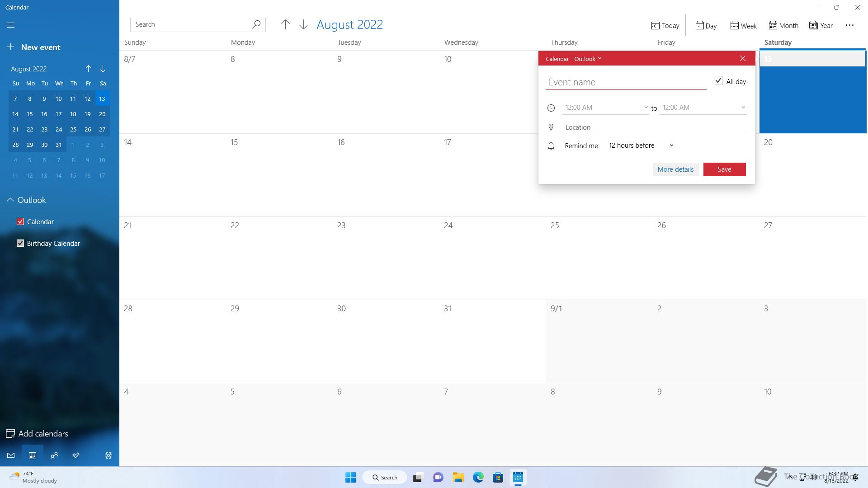The height and width of the screenshot is (488, 868).
Task: Click the location pin icon
Action: pyautogui.click(x=551, y=127)
